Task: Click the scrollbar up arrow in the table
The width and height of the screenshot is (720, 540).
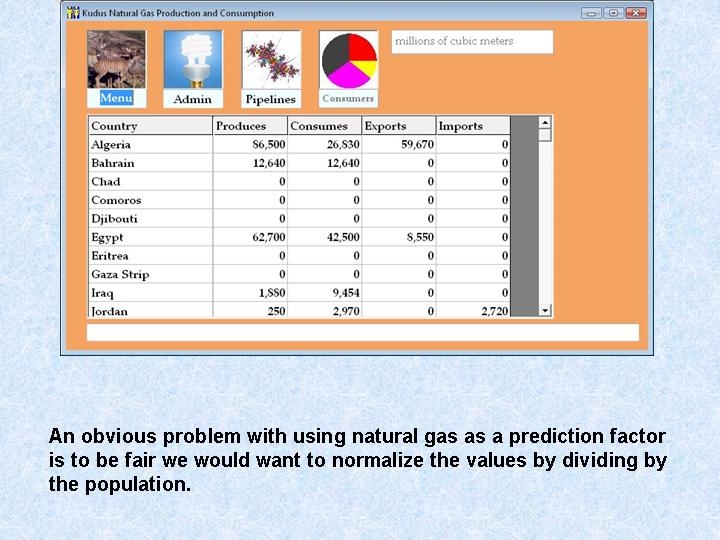Action: 545,123
